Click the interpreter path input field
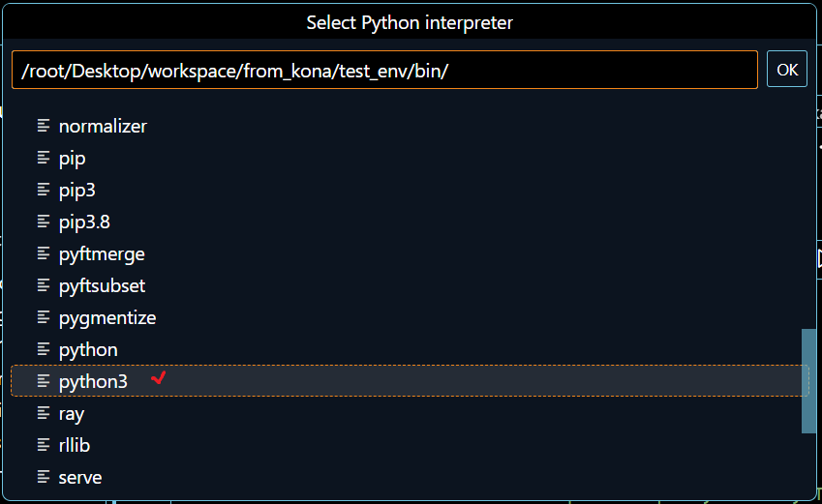 pyautogui.click(x=384, y=70)
